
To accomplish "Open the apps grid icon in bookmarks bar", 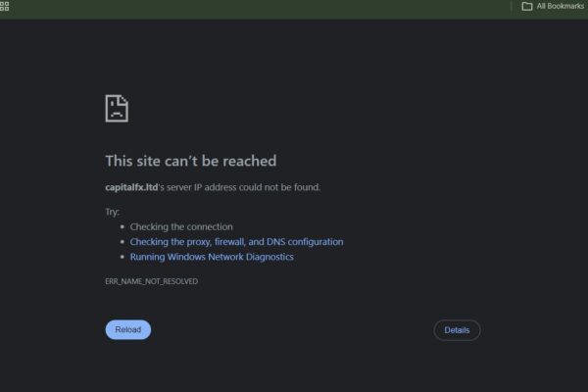I will click(x=4, y=6).
